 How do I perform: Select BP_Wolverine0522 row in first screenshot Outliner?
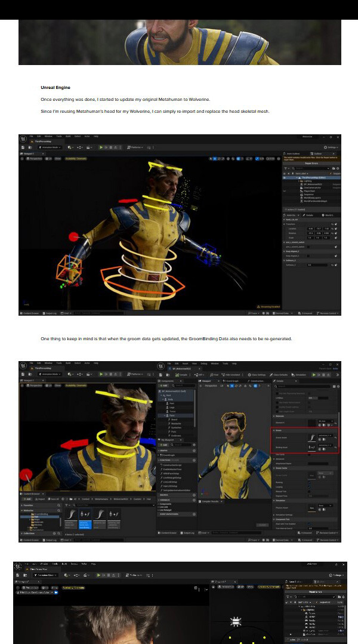coord(312,184)
